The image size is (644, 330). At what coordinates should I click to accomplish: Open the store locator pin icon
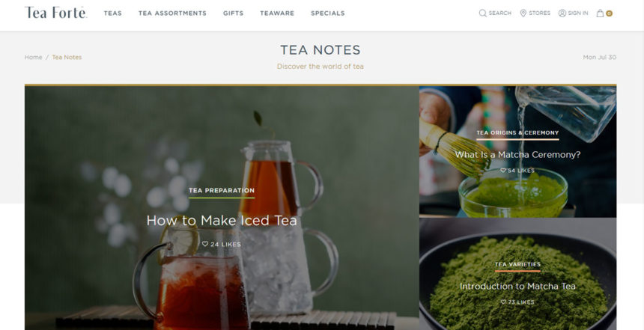pos(523,13)
